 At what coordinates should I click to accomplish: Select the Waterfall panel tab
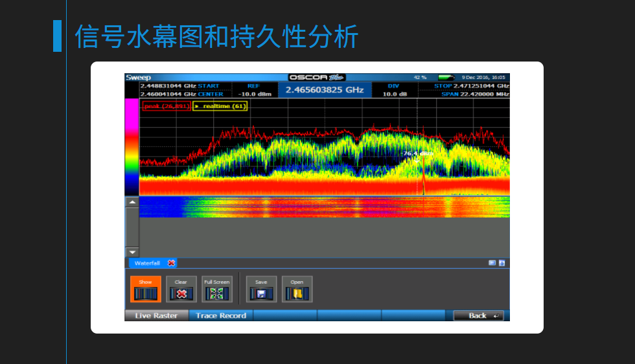(147, 263)
